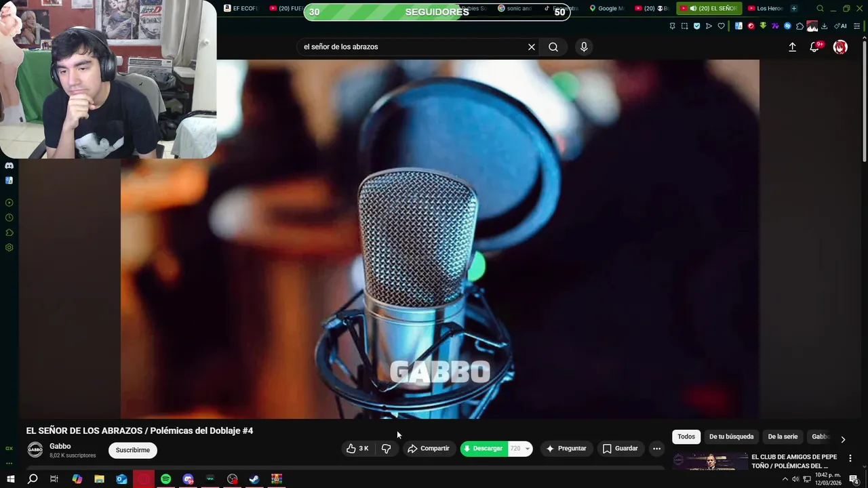Start voice search with the microphone icon

(584, 47)
